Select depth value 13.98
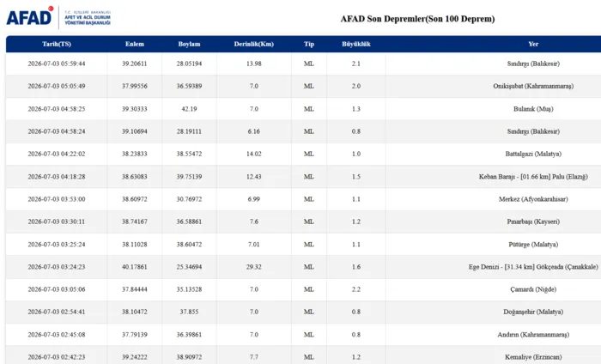This screenshot has height=364, width=601. 254,64
